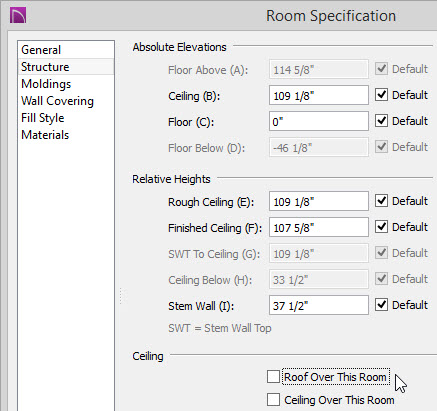Uncheck Default for Stem Wall (I)
This screenshot has width=437, height=411.
[381, 305]
